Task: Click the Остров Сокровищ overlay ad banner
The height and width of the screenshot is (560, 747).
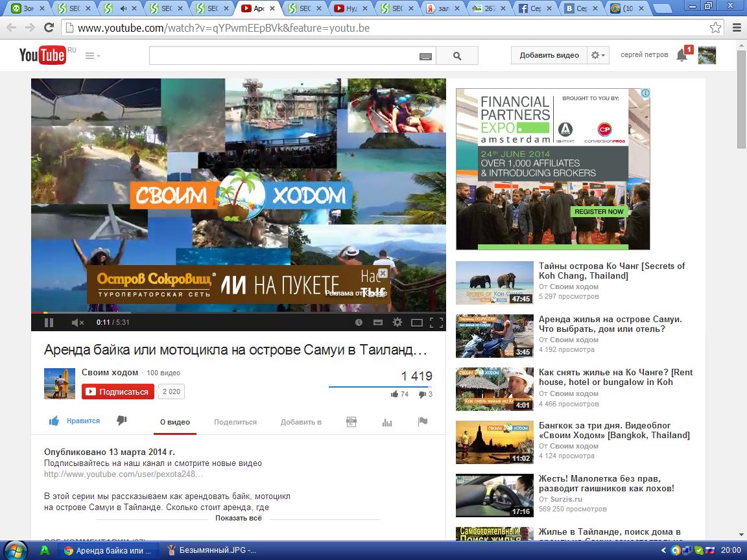Action: (238, 285)
